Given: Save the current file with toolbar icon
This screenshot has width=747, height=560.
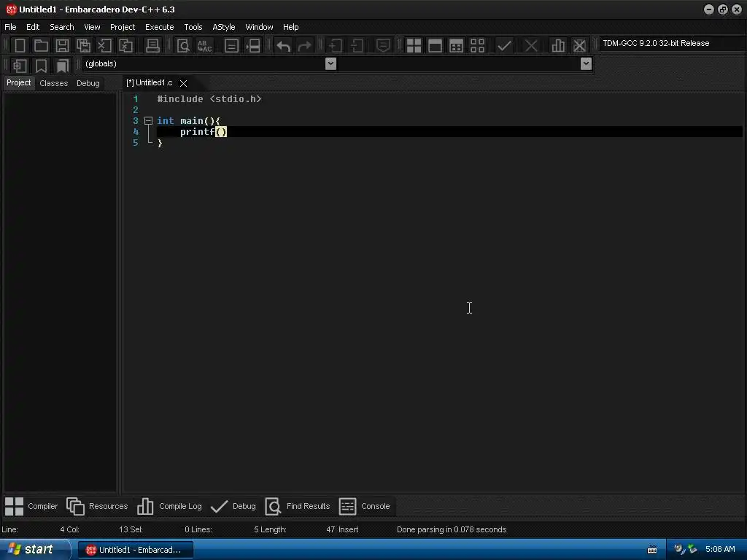Looking at the screenshot, I should click(62, 46).
